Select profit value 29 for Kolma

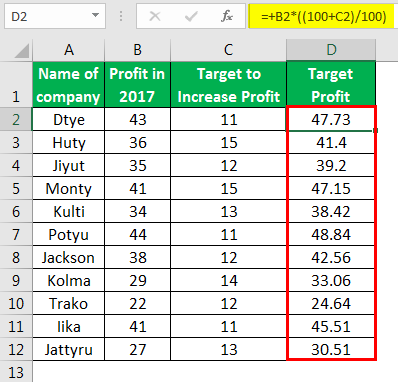tap(137, 280)
